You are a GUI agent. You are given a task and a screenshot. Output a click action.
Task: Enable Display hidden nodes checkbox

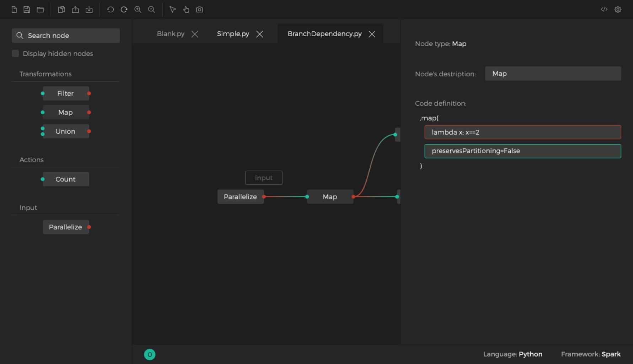(16, 54)
